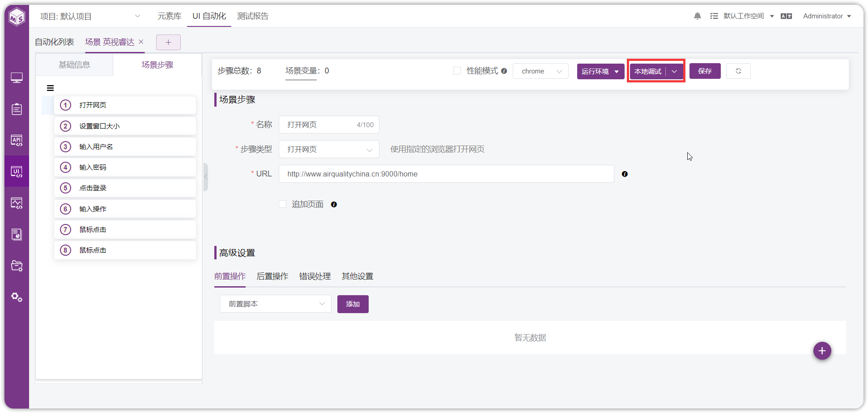
Task: Open the 测试报告 menu
Action: click(253, 16)
